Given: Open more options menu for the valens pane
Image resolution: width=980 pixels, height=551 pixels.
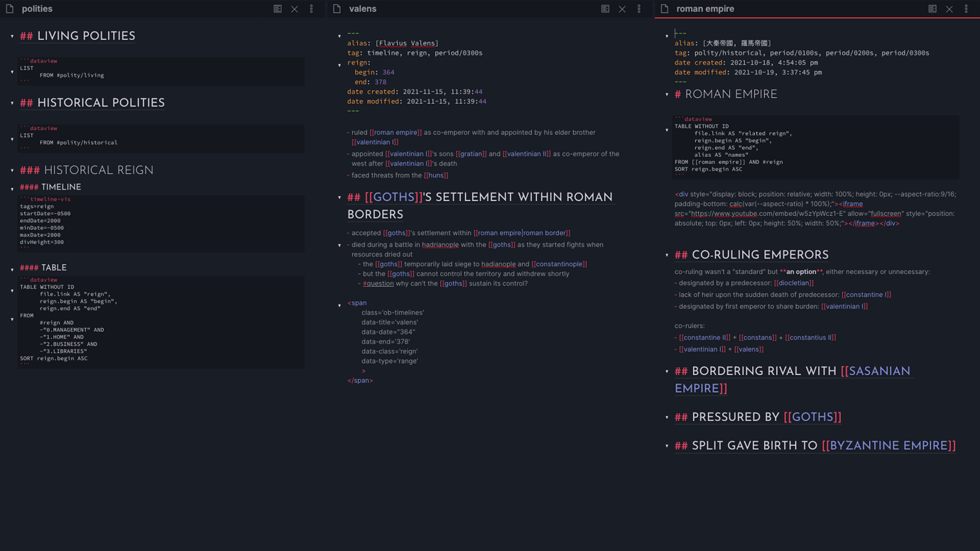Looking at the screenshot, I should click(638, 9).
